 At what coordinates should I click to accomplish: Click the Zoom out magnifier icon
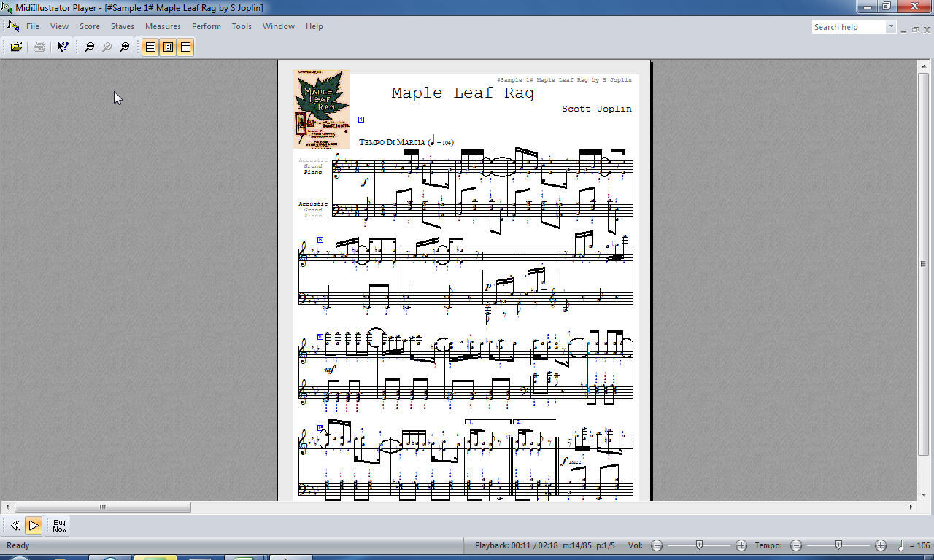[x=89, y=47]
